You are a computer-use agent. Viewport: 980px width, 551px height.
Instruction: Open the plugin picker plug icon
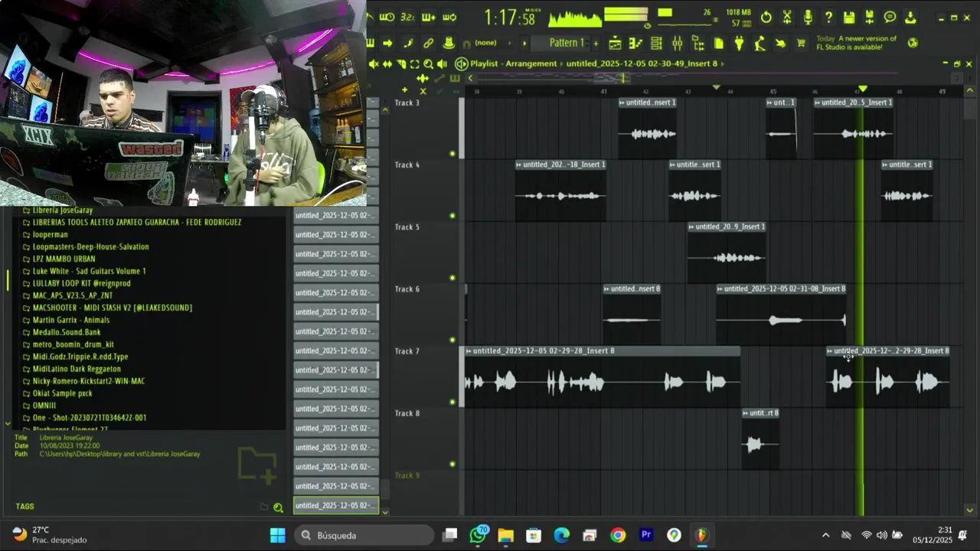click(x=739, y=44)
